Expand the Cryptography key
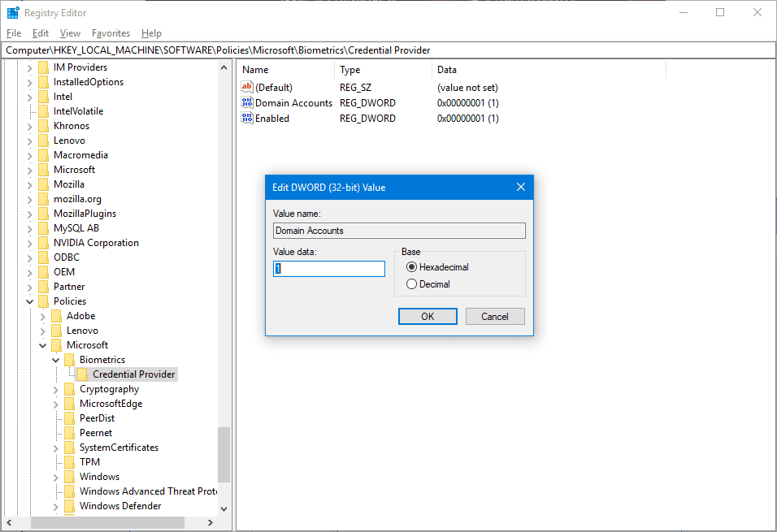 point(55,389)
